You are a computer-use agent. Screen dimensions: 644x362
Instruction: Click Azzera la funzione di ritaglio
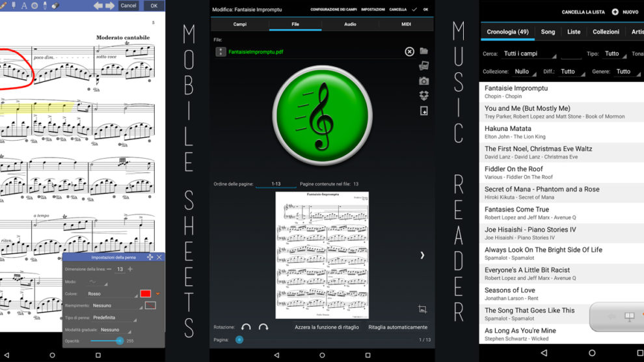pos(327,327)
